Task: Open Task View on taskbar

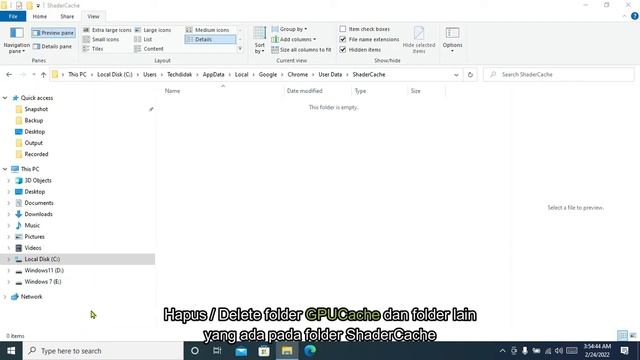Action: coord(217,351)
